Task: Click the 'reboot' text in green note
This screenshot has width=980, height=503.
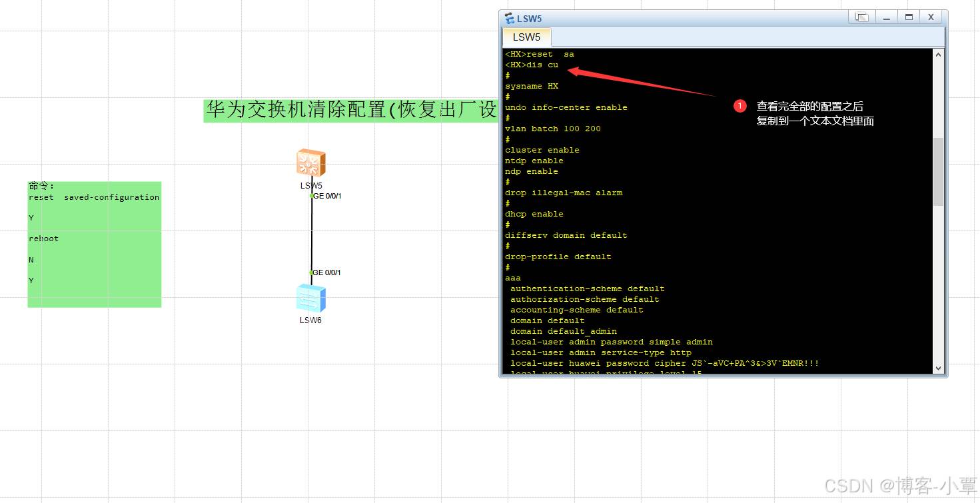Action: click(x=43, y=239)
